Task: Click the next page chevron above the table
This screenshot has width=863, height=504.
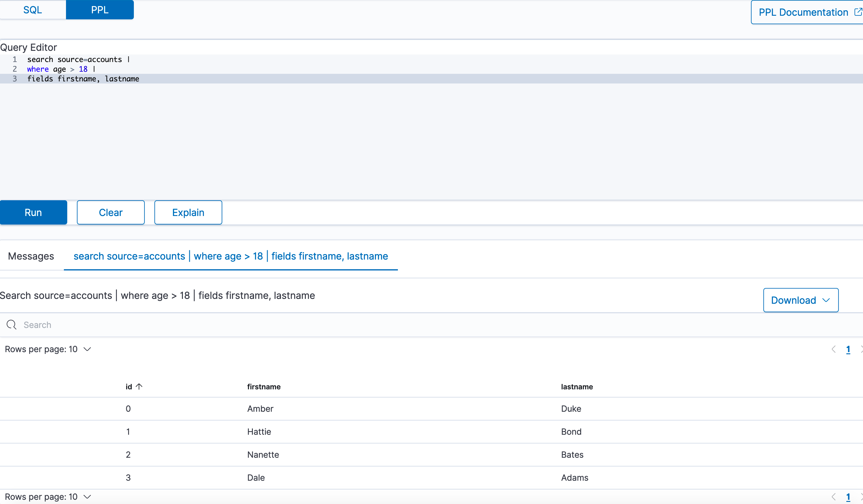Action: click(x=861, y=349)
